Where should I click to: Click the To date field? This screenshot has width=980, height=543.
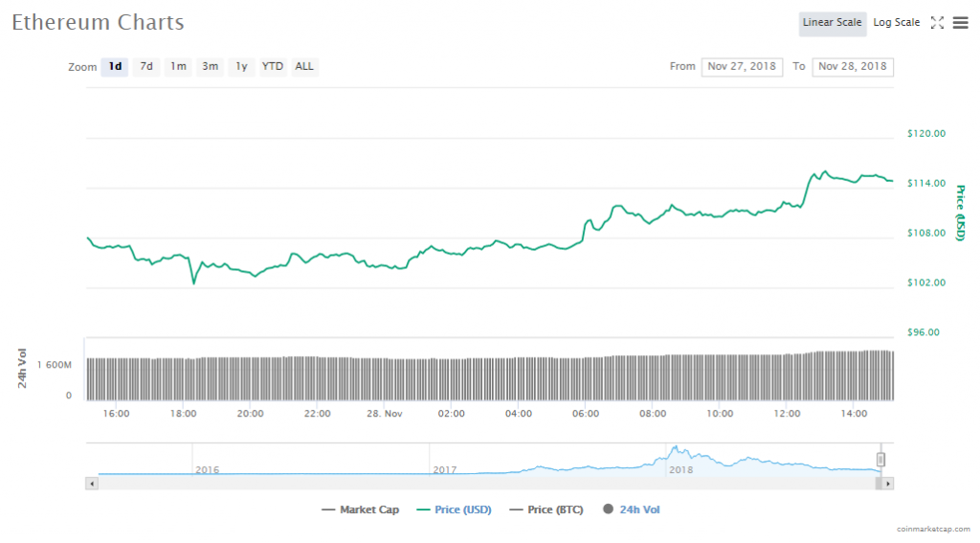(852, 67)
